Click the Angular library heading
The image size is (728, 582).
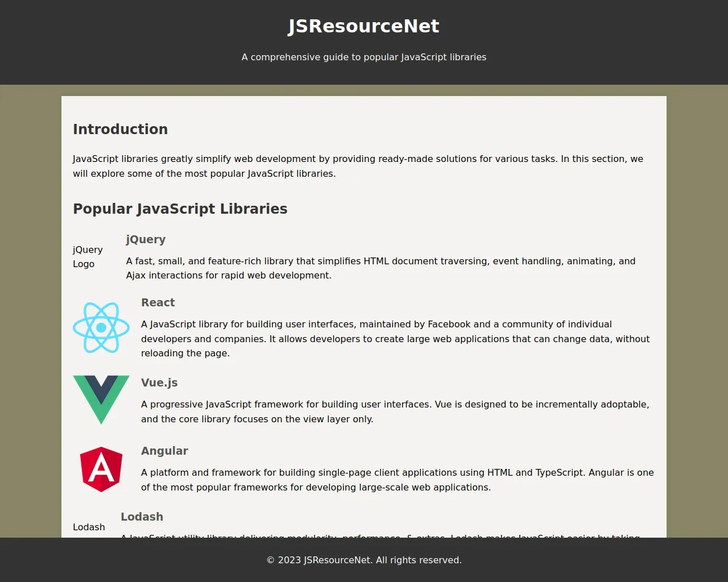click(164, 451)
